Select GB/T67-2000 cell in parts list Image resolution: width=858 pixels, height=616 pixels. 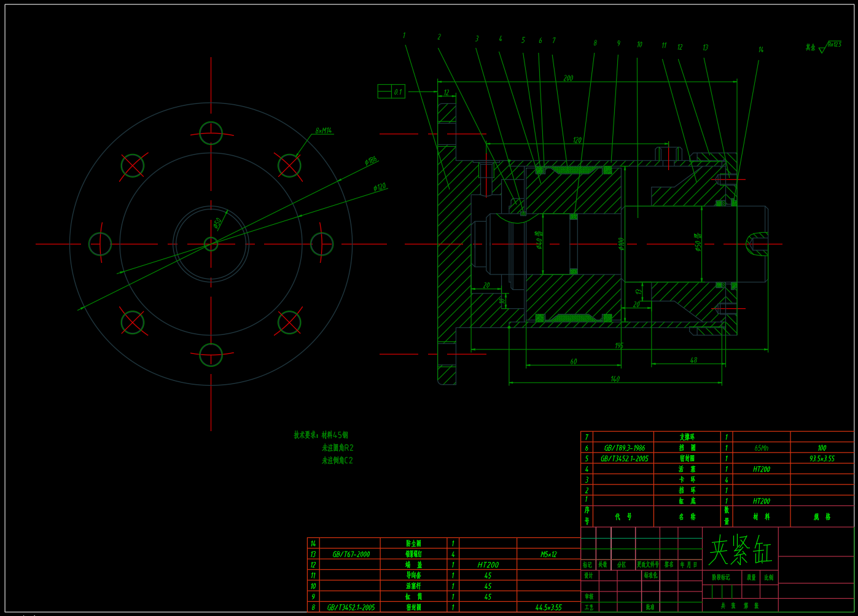pos(351,554)
